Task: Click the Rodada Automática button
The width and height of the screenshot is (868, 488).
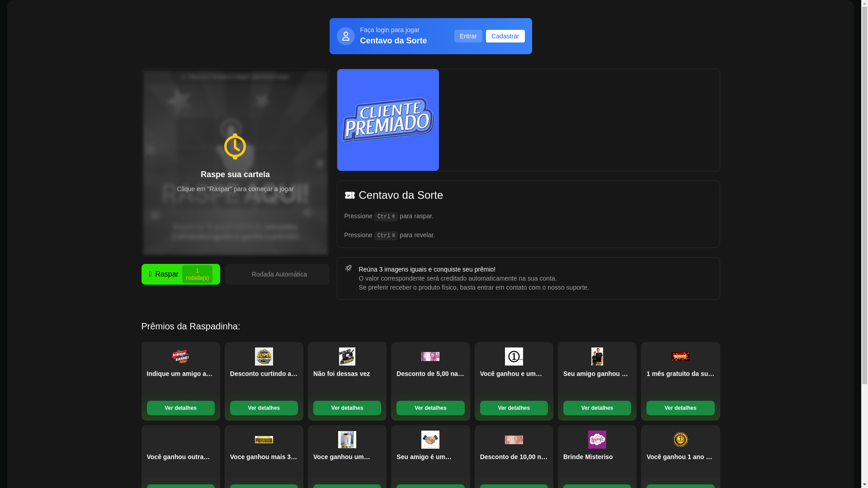Action: 277,274
